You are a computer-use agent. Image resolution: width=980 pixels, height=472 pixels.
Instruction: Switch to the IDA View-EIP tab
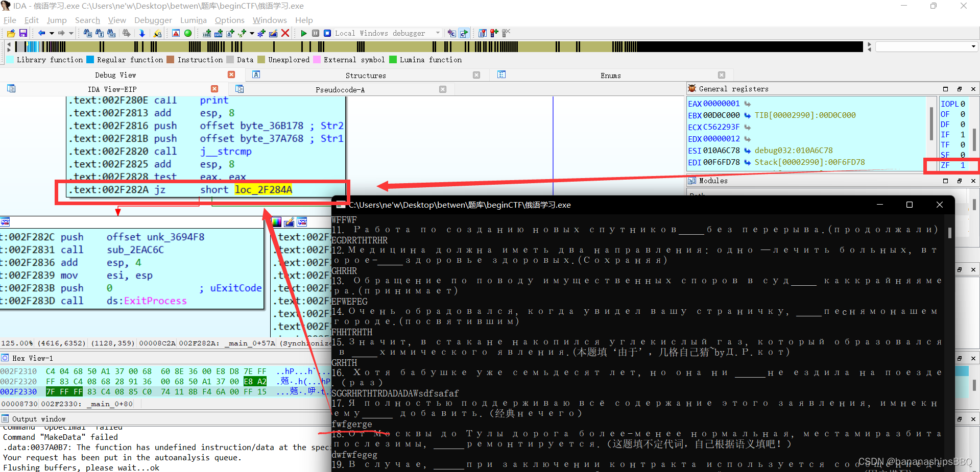[x=112, y=89]
